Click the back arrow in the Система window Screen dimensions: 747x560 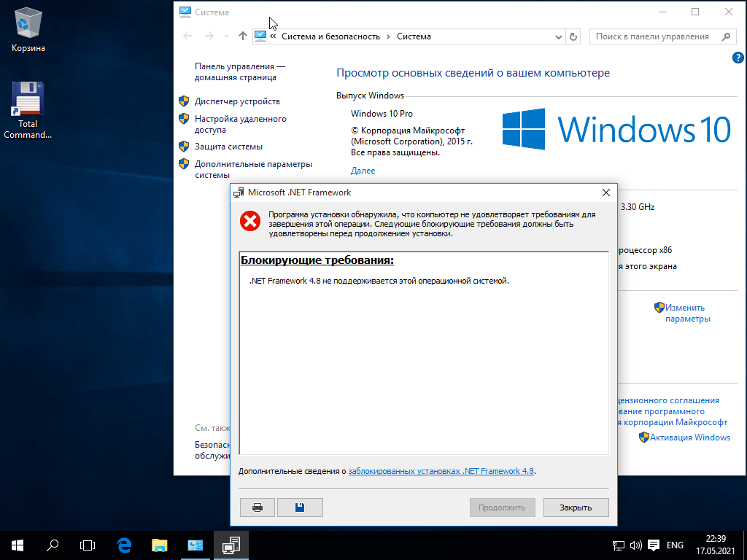click(x=187, y=36)
